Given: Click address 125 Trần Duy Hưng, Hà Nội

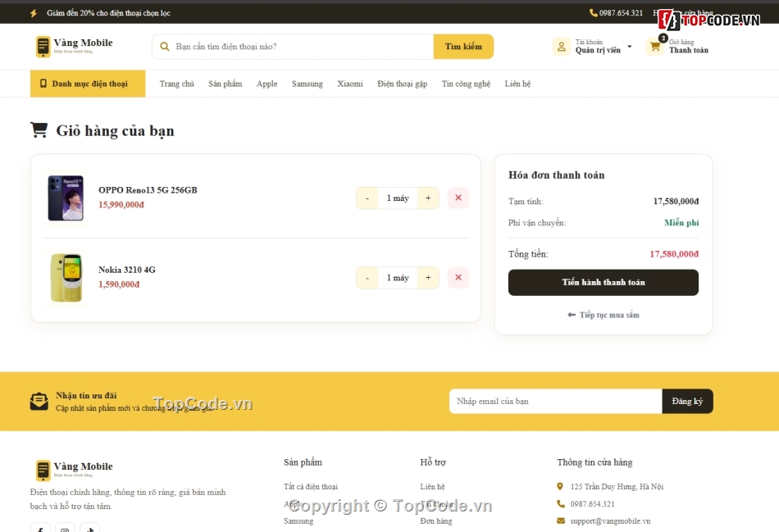Looking at the screenshot, I should coord(617,486).
